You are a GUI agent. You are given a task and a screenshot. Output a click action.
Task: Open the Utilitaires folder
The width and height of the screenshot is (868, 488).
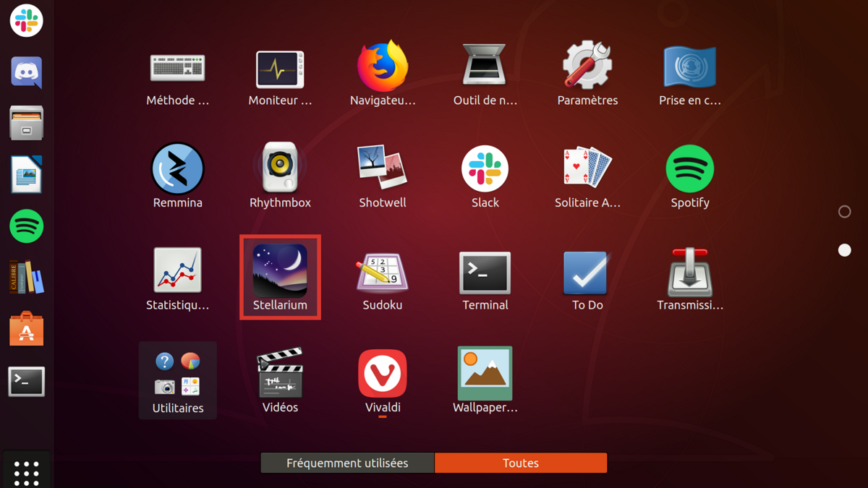coord(178,380)
